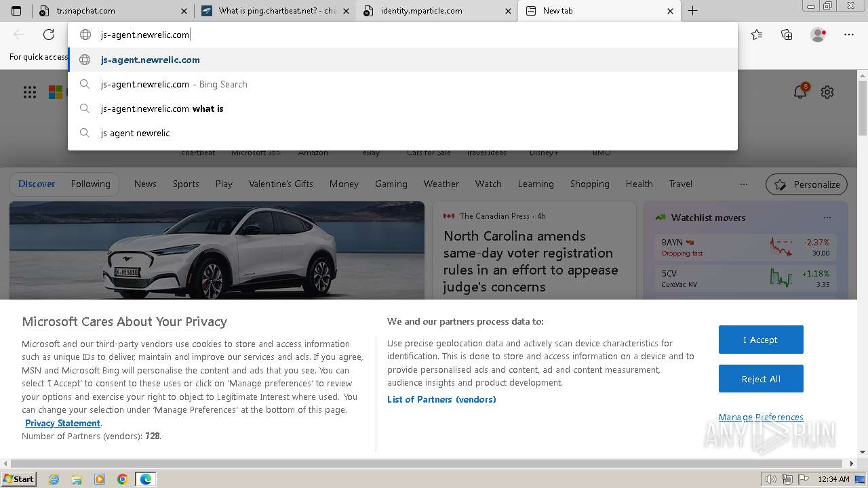Click the volume speaker tray icon
868x488 pixels.
click(x=771, y=479)
